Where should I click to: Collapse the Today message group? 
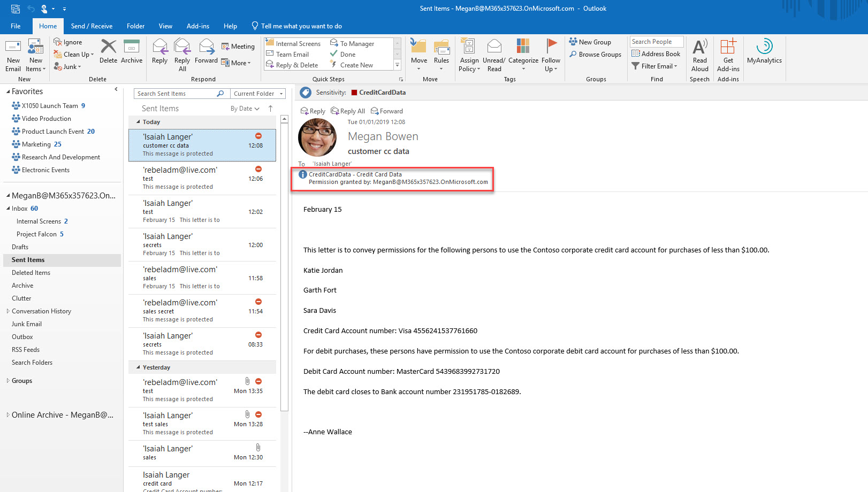coord(138,122)
